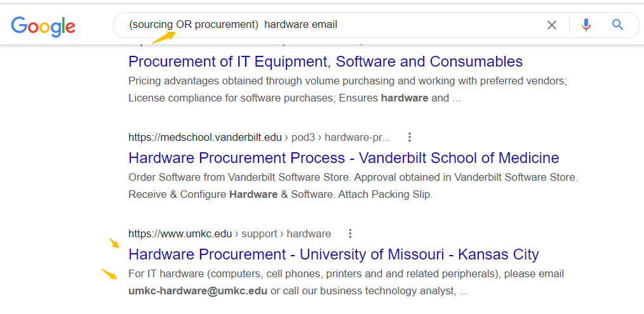Open Hardware Procurement - University of Missouri - Kansas City
The width and height of the screenshot is (644, 314).
pos(333,254)
